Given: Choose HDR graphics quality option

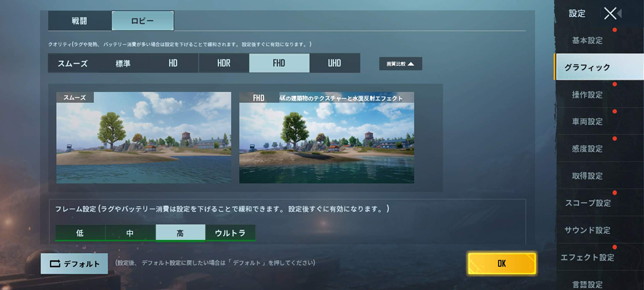Looking at the screenshot, I should 223,63.
